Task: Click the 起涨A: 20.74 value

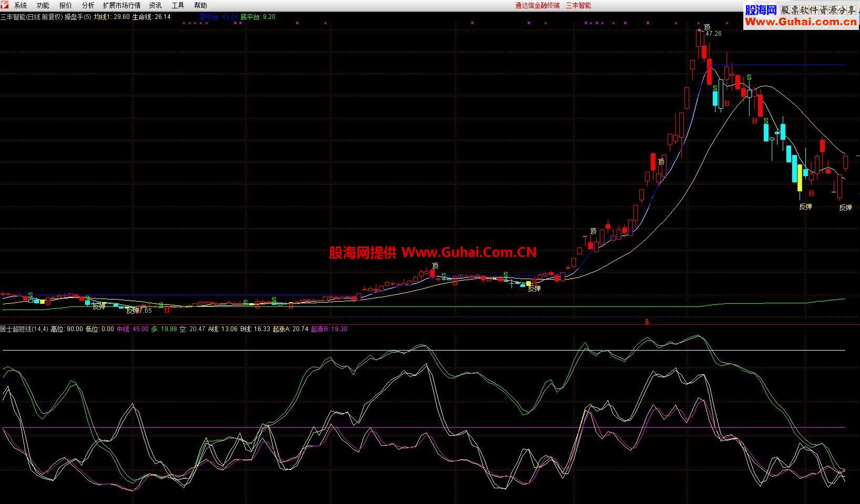Action: pos(291,329)
